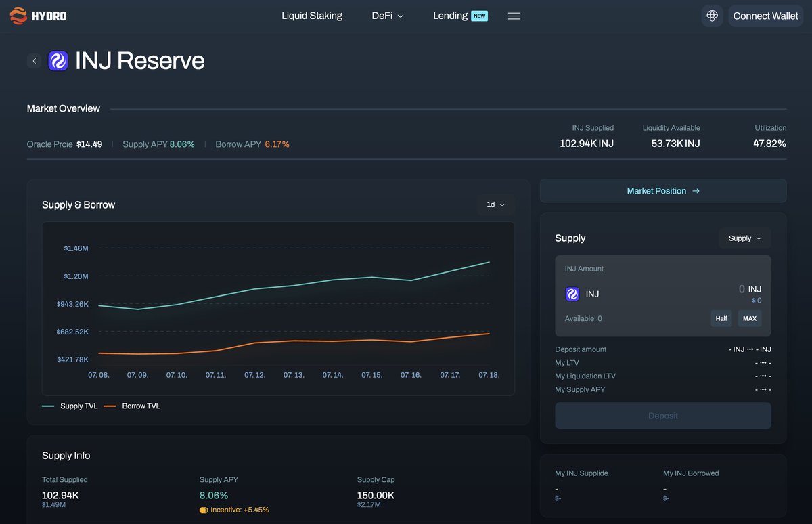Click the My LTV row label
Screen dimensions: 812x524
(x=567, y=363)
